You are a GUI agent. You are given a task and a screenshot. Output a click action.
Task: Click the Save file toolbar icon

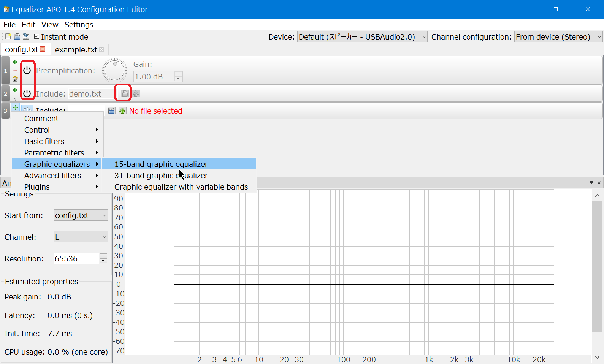pos(17,37)
